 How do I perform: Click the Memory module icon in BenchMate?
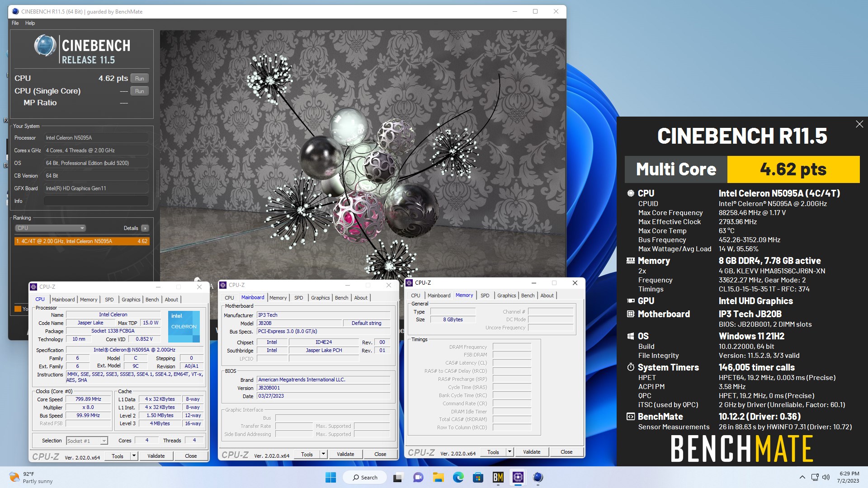click(631, 261)
